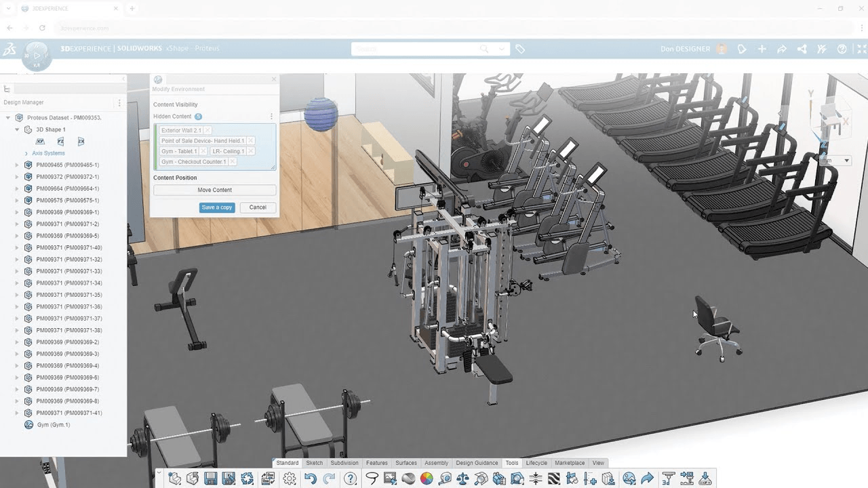Screen dimensions: 868x488
Task: Click the Save icon in the bottom toolbar
Action: click(x=210, y=479)
